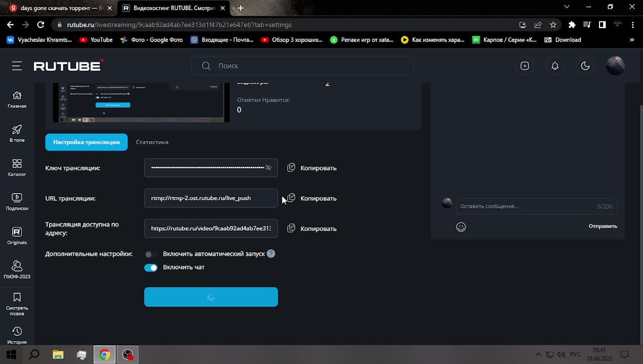Bookmark this page star icon
This screenshot has width=643, height=364.
pos(553,24)
